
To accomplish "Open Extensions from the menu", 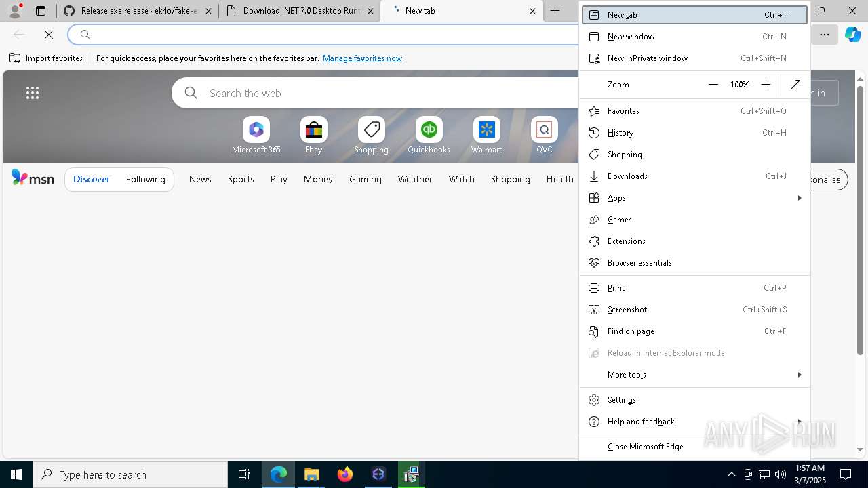I will pos(695,241).
